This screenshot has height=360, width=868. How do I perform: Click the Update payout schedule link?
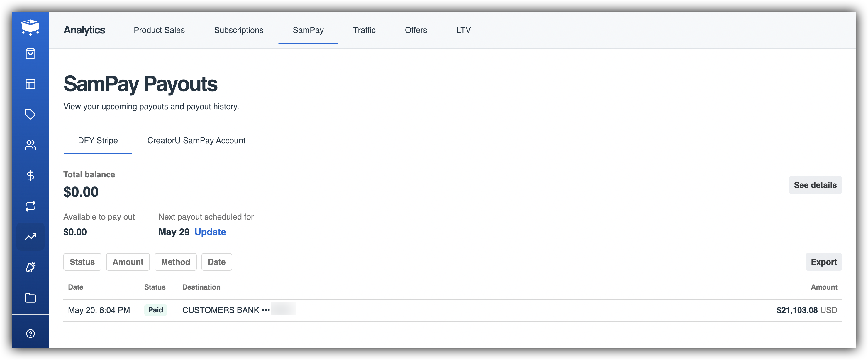click(210, 232)
